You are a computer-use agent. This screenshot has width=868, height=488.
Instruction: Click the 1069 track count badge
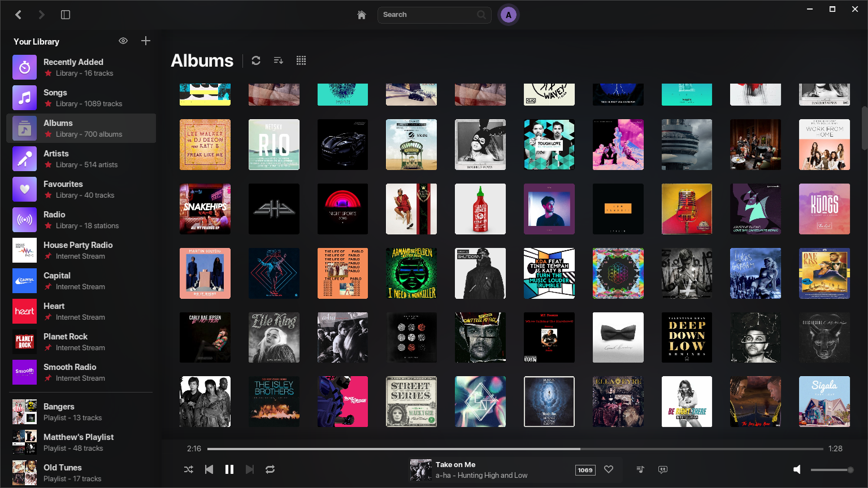click(x=585, y=470)
